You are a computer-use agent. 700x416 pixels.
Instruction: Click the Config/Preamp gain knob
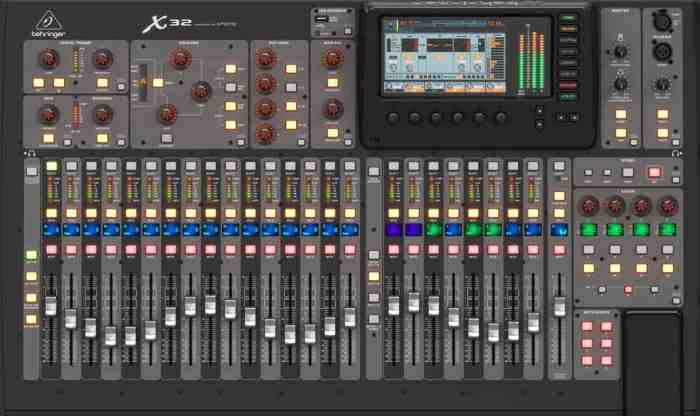48,59
